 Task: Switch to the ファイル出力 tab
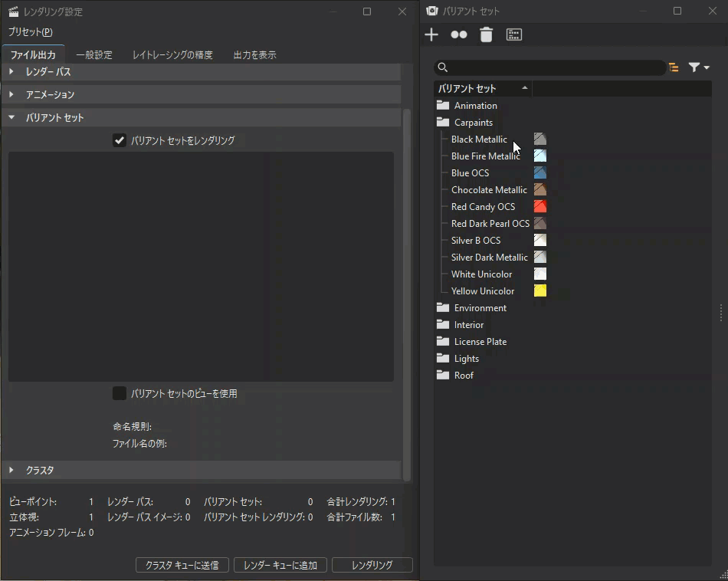(x=33, y=54)
